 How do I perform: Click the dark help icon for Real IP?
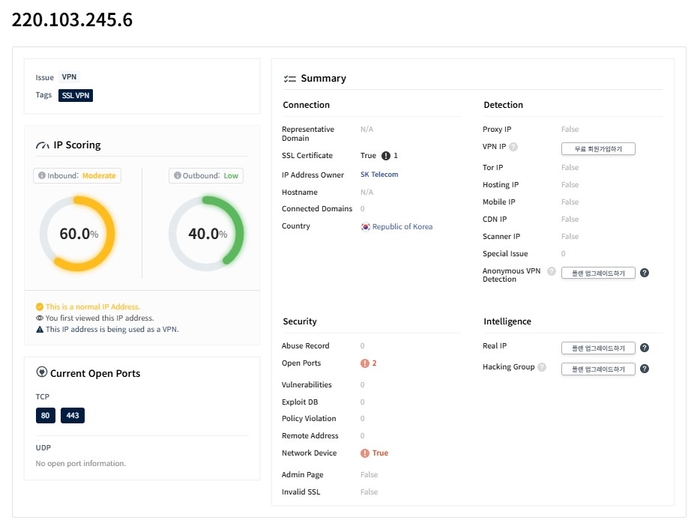pyautogui.click(x=645, y=348)
